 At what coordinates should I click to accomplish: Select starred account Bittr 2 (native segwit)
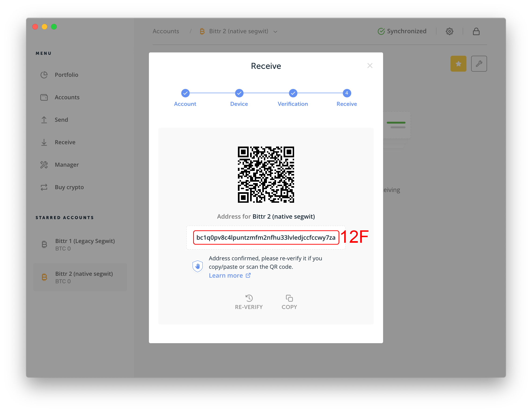click(x=80, y=277)
